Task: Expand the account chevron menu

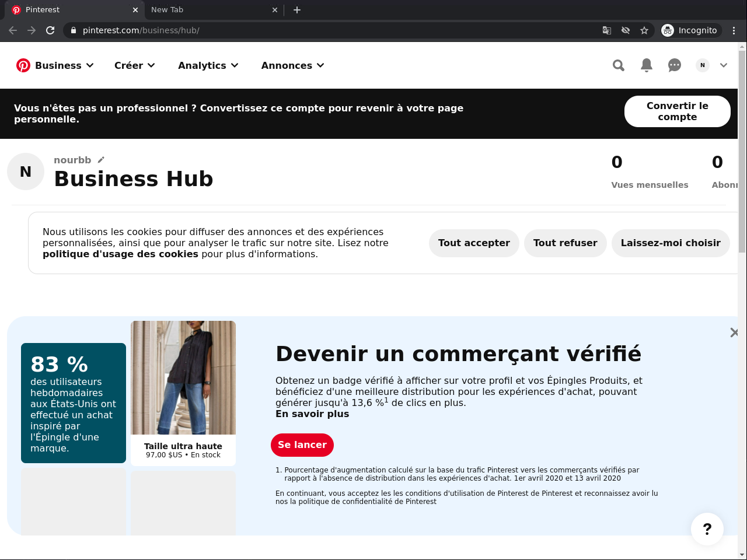Action: [x=724, y=65]
